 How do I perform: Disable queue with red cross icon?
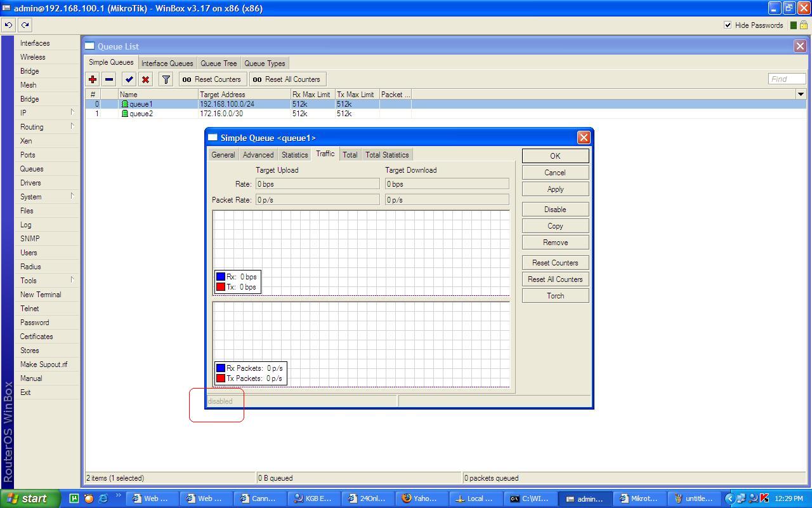coord(145,79)
